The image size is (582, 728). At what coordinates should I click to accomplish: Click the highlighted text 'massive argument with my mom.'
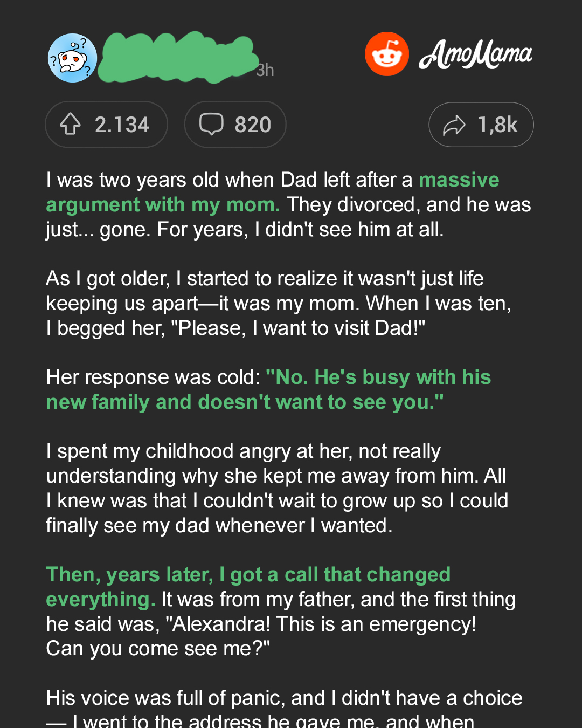pyautogui.click(x=273, y=192)
